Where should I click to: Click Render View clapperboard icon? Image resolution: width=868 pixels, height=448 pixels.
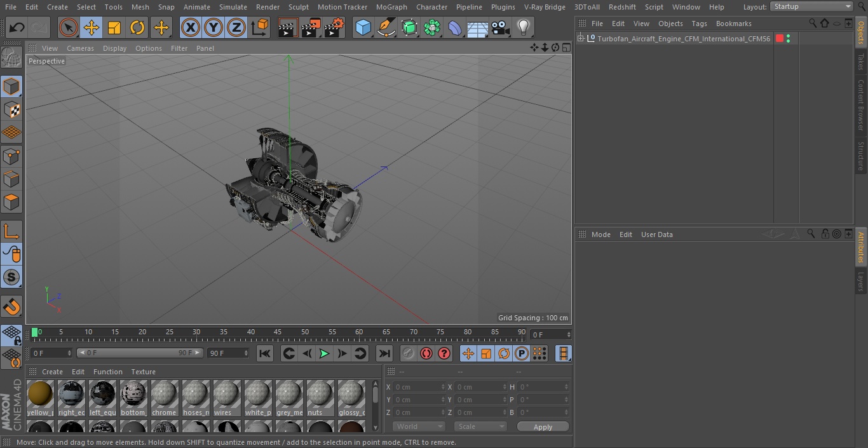coord(288,27)
